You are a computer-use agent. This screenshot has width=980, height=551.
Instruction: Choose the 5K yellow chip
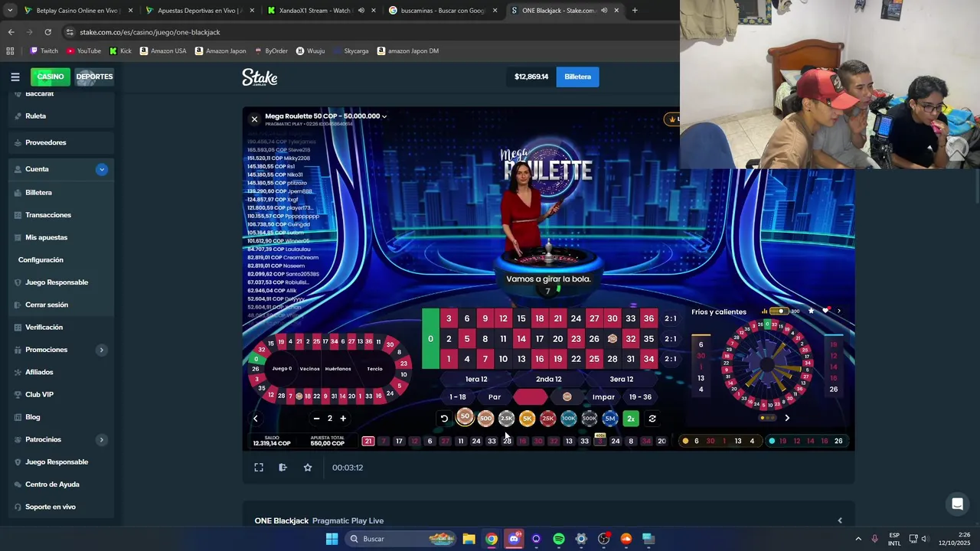[x=527, y=419]
